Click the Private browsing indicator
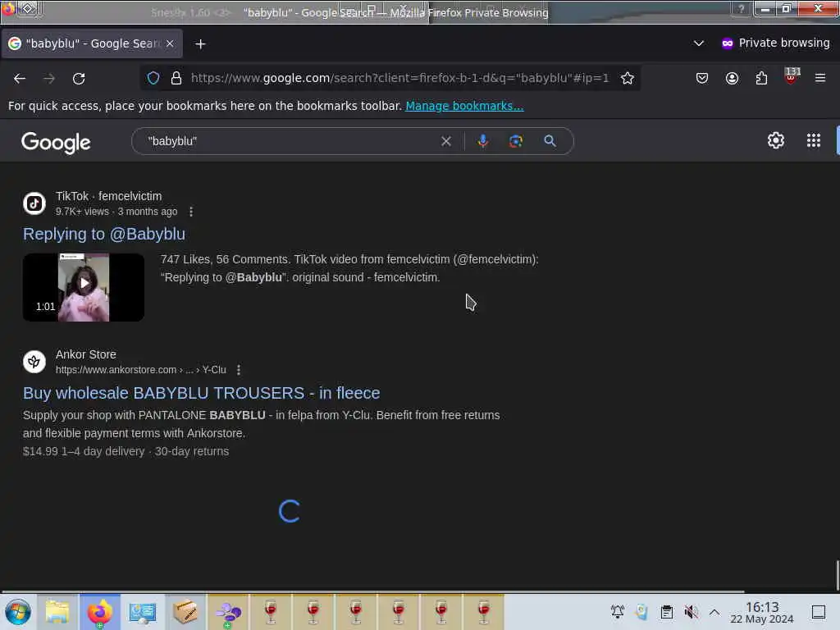 776,43
